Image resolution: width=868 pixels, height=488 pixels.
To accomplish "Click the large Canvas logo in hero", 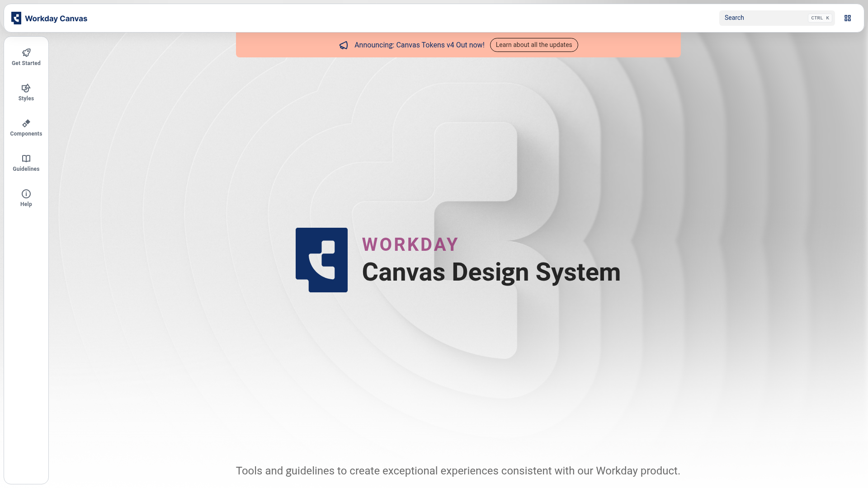I will 321,260.
